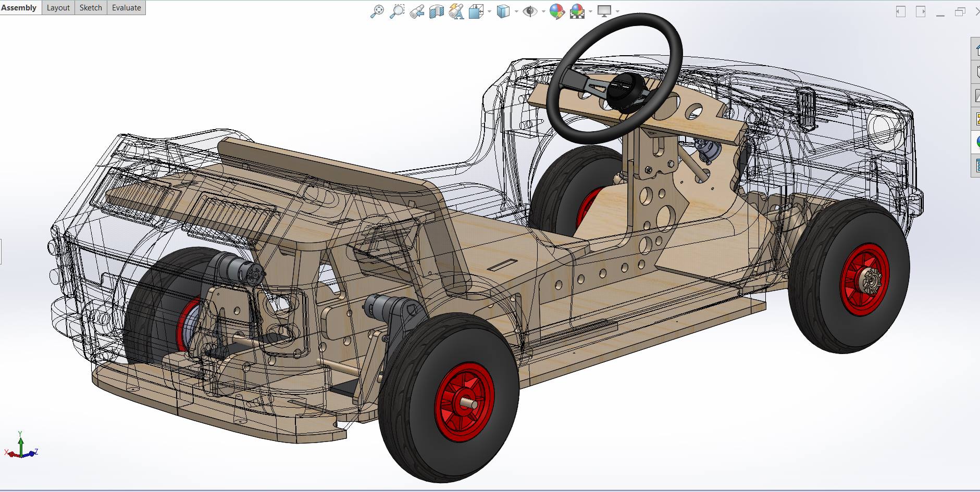
Task: Click the View Orientation cube icon
Action: tap(476, 11)
